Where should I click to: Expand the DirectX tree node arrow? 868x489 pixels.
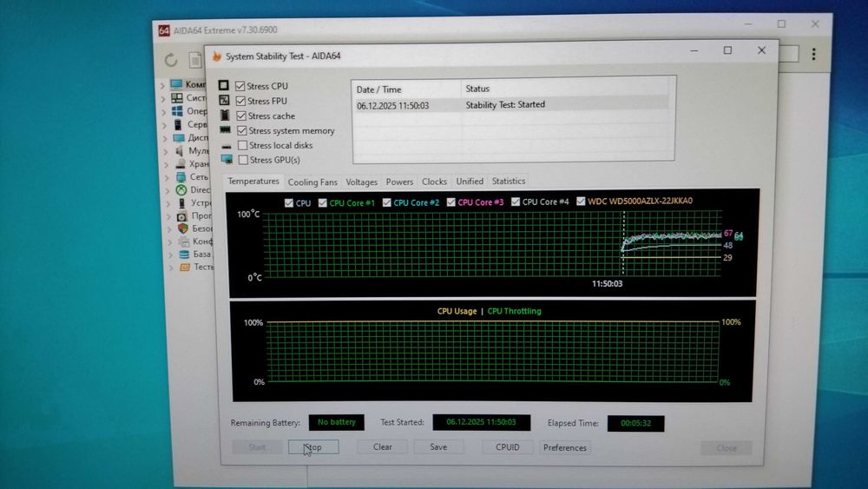tap(168, 190)
